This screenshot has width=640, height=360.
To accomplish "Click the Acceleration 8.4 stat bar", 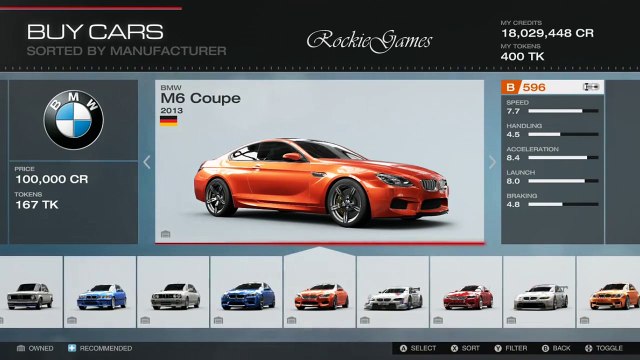I will click(563, 157).
